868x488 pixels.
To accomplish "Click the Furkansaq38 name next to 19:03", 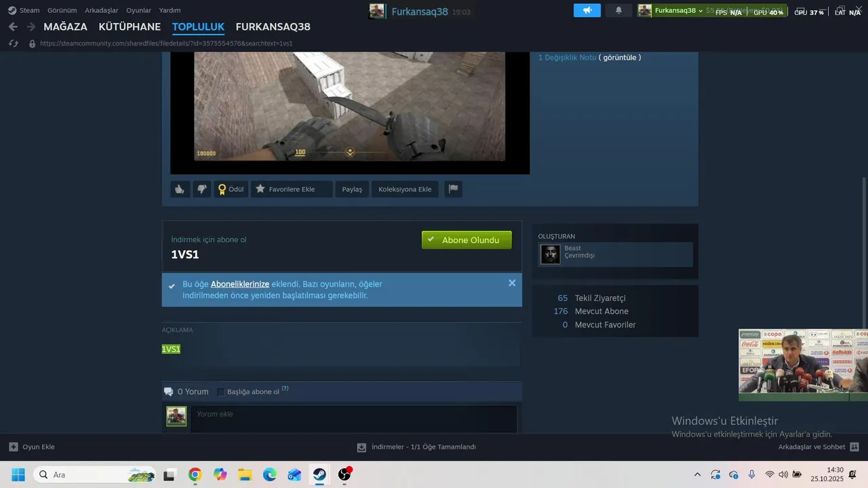I will [420, 12].
